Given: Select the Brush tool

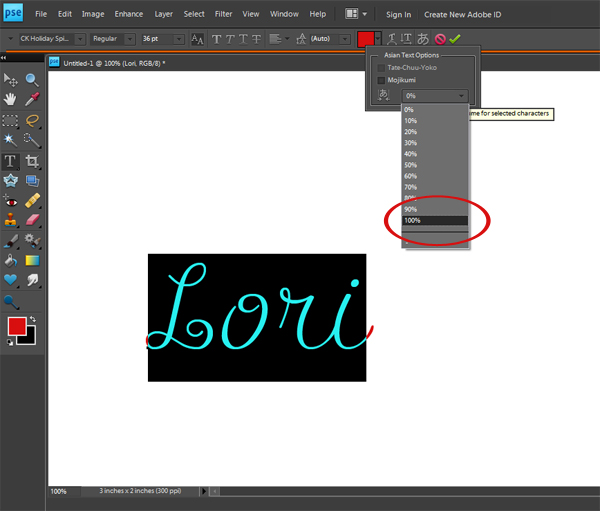Looking at the screenshot, I should (10, 241).
